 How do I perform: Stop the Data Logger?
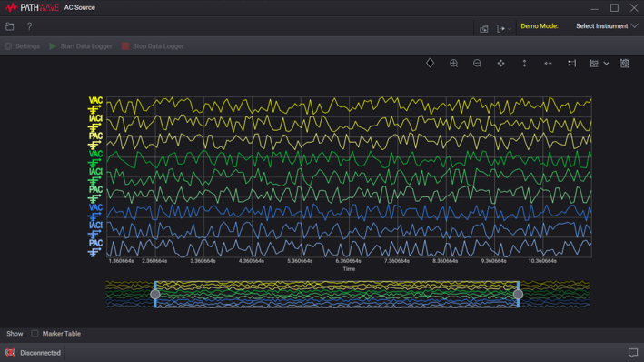[153, 46]
